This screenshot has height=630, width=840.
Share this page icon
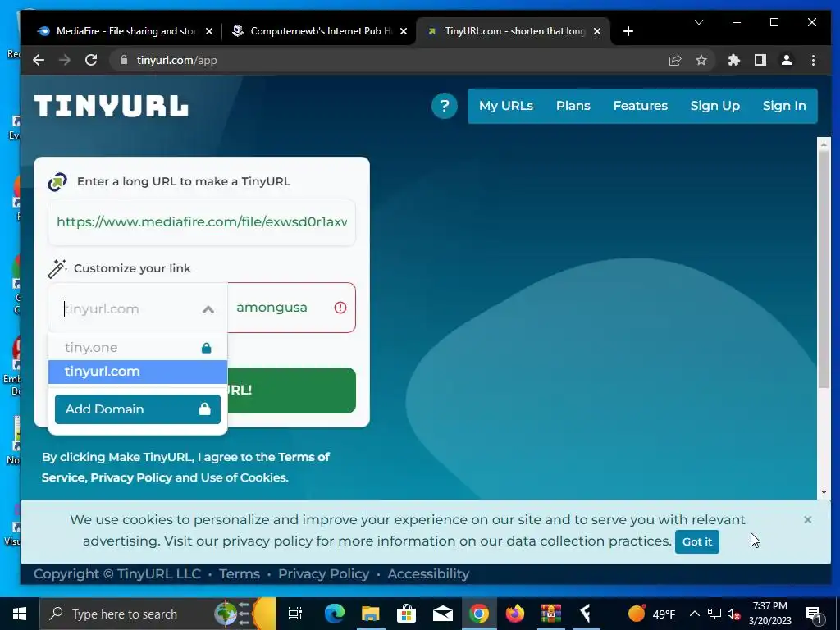click(x=675, y=60)
